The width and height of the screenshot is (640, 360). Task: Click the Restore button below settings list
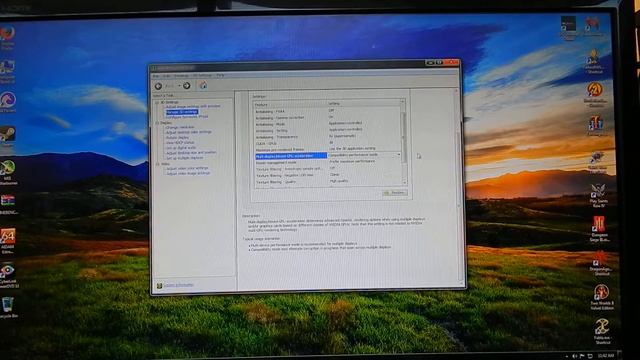(x=395, y=193)
